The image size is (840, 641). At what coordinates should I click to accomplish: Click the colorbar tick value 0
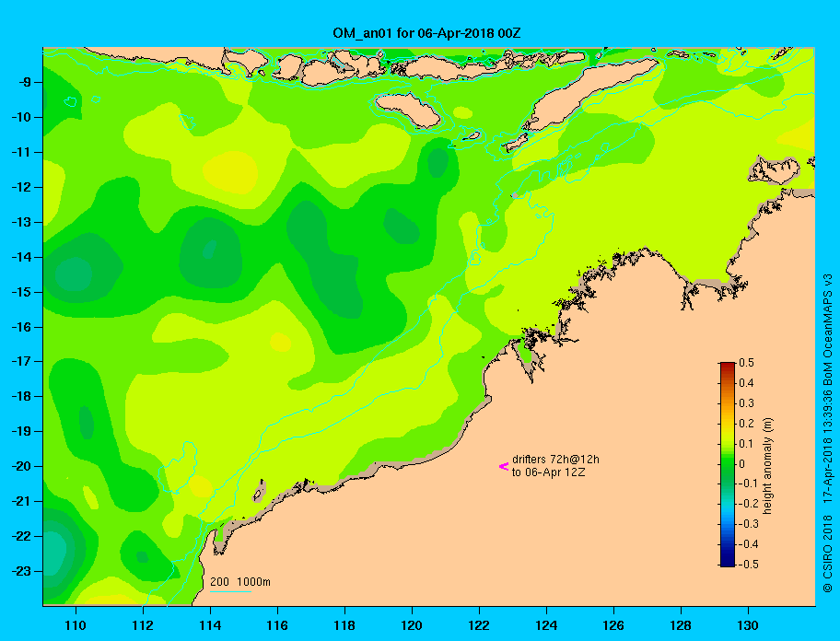coord(742,464)
